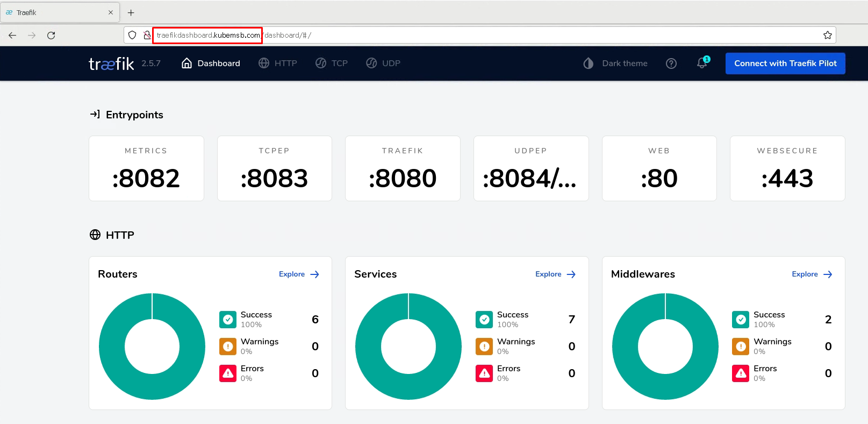Switch to the UDP navigation tab
This screenshot has height=424, width=868.
click(383, 63)
